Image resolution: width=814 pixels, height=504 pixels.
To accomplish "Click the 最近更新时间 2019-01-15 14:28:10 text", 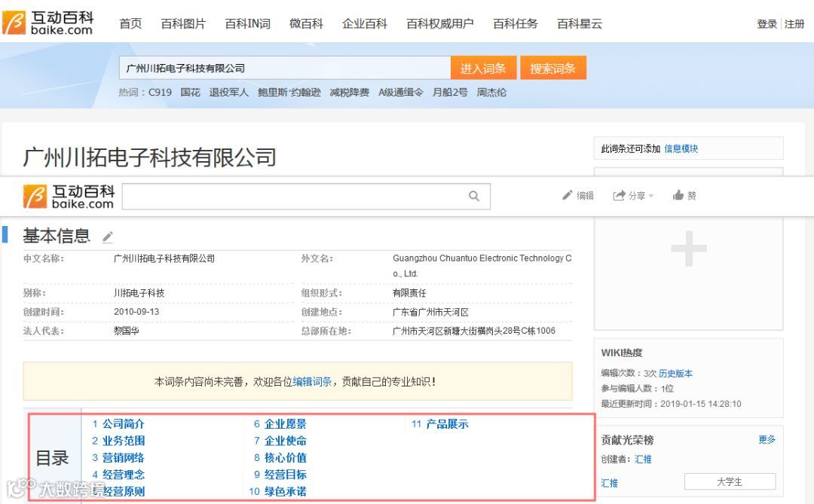I will (671, 404).
